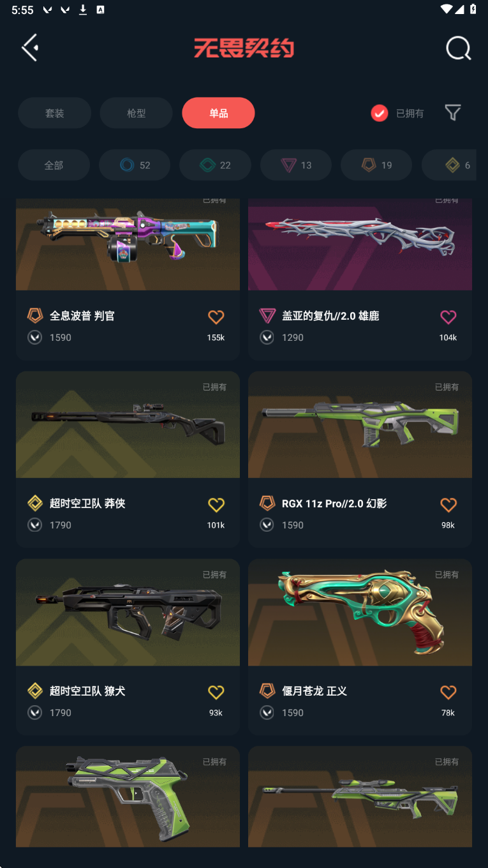Filter by blue circle tier 52
488x868 pixels.
[x=135, y=165]
